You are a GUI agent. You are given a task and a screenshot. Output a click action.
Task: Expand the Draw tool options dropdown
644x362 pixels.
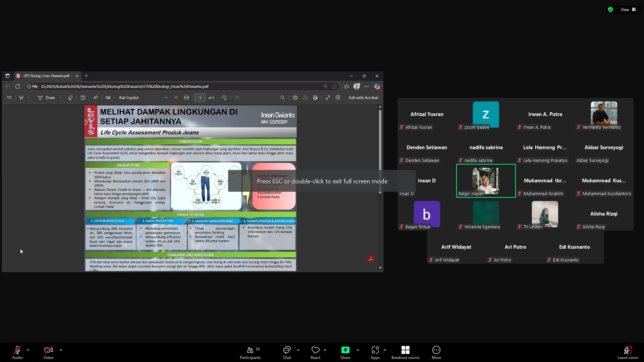point(60,98)
